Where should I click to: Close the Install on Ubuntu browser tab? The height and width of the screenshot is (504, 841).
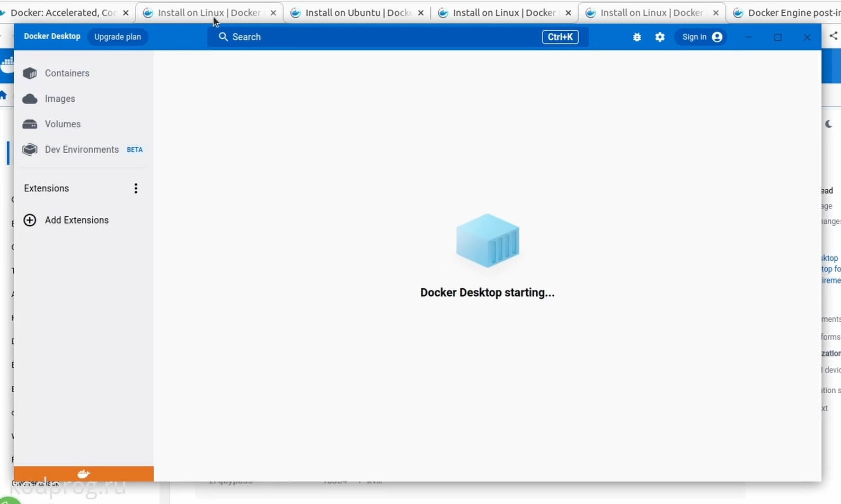(421, 13)
